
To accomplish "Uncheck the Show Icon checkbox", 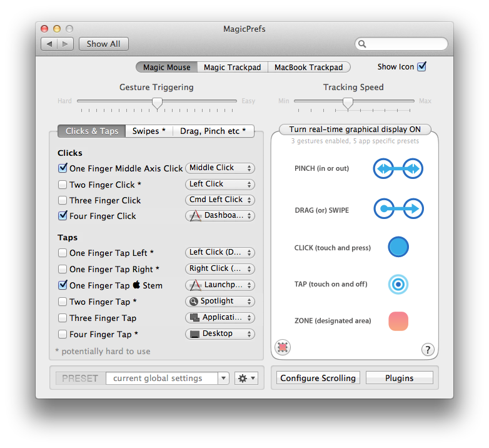I will [422, 67].
